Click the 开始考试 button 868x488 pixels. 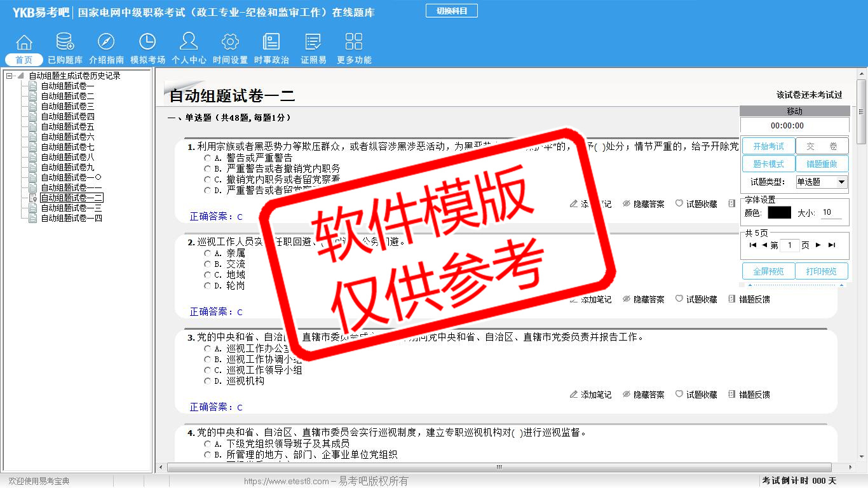[768, 147]
